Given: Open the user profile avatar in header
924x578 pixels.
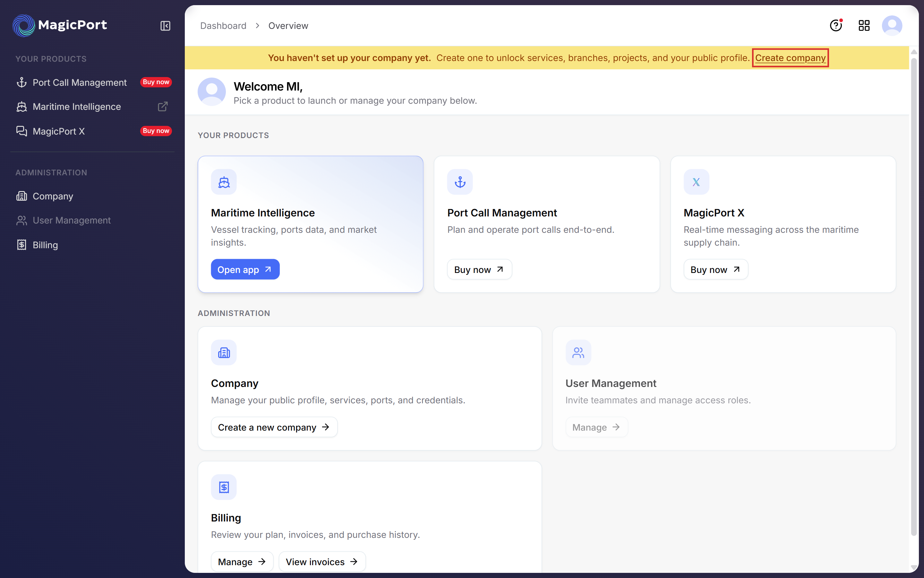Looking at the screenshot, I should (892, 26).
